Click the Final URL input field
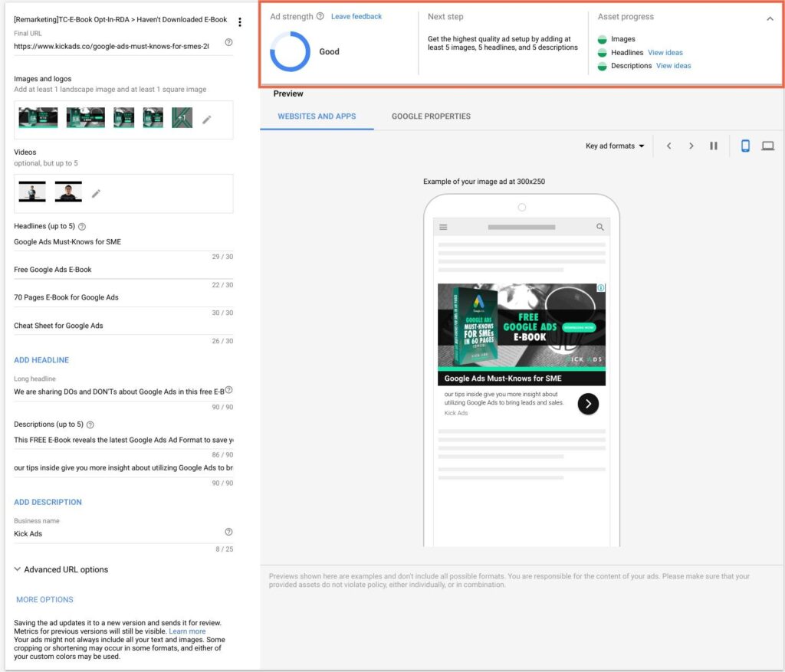The image size is (785, 672). coord(111,46)
